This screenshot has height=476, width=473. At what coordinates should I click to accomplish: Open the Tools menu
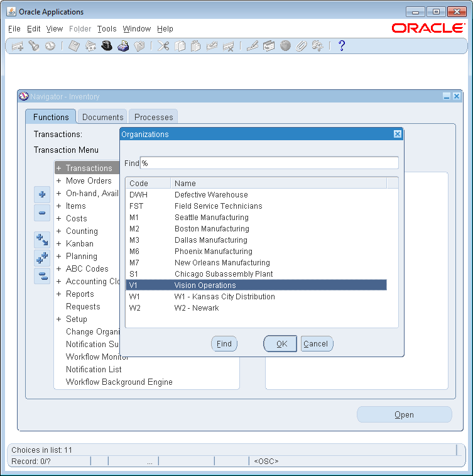107,29
